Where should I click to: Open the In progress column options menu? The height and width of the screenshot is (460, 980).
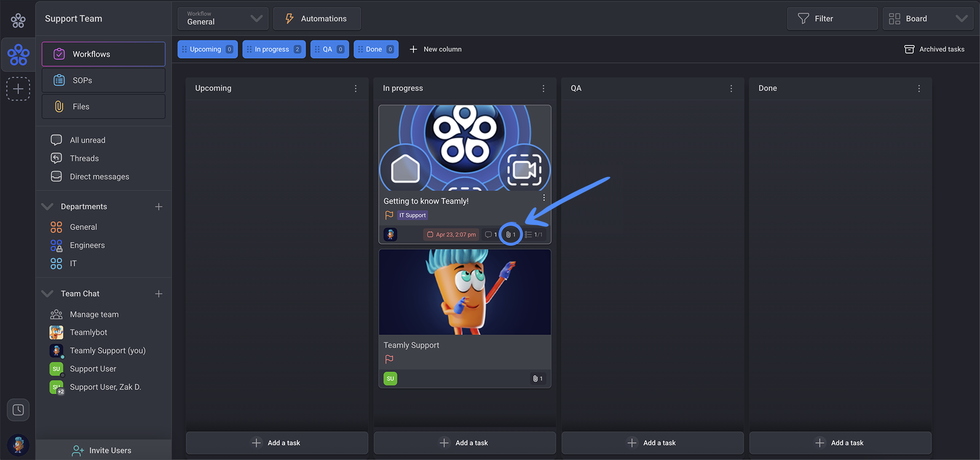(x=543, y=89)
